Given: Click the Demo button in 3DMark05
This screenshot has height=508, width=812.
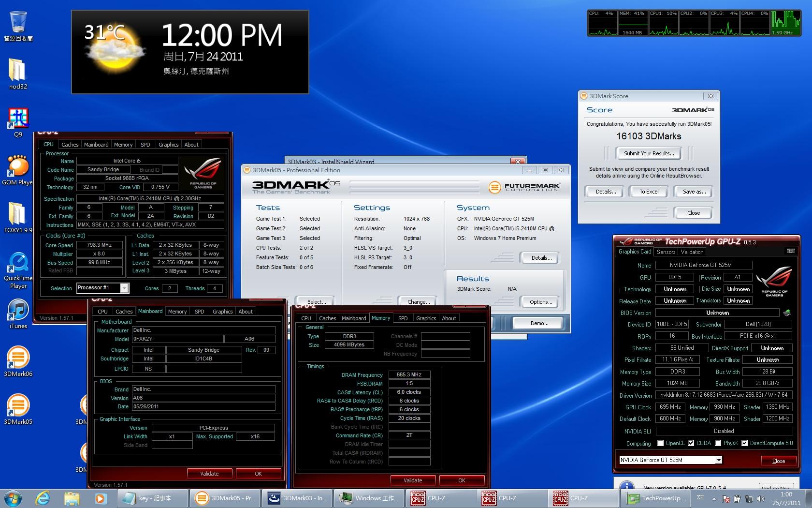Looking at the screenshot, I should click(x=539, y=323).
